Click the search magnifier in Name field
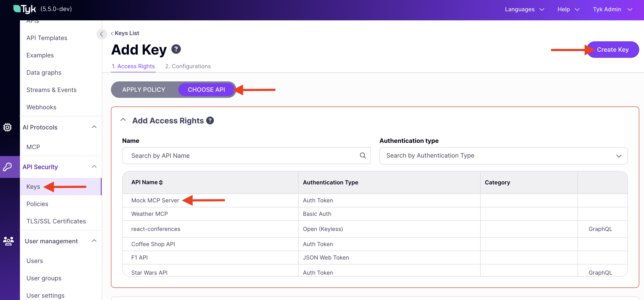 pyautogui.click(x=363, y=156)
